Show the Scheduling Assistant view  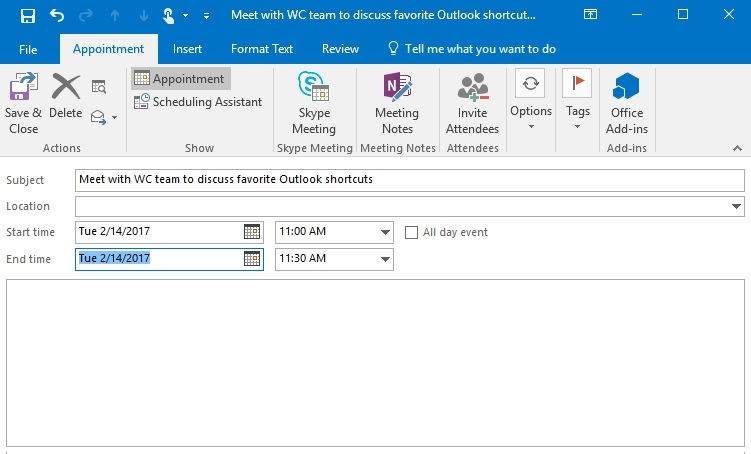(x=198, y=102)
